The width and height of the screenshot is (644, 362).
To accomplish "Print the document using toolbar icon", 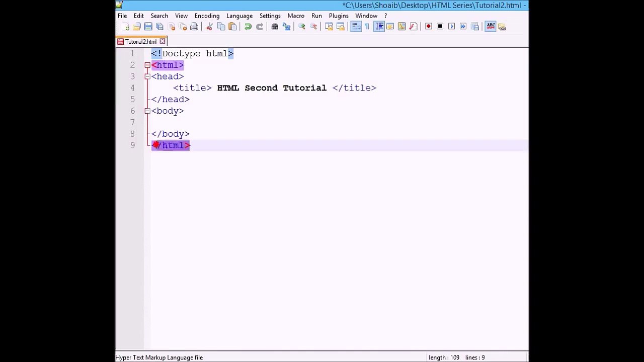I will click(194, 27).
